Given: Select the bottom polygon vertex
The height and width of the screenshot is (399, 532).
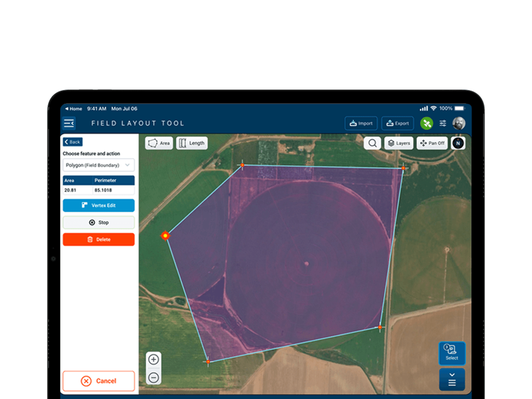Looking at the screenshot, I should point(208,362).
